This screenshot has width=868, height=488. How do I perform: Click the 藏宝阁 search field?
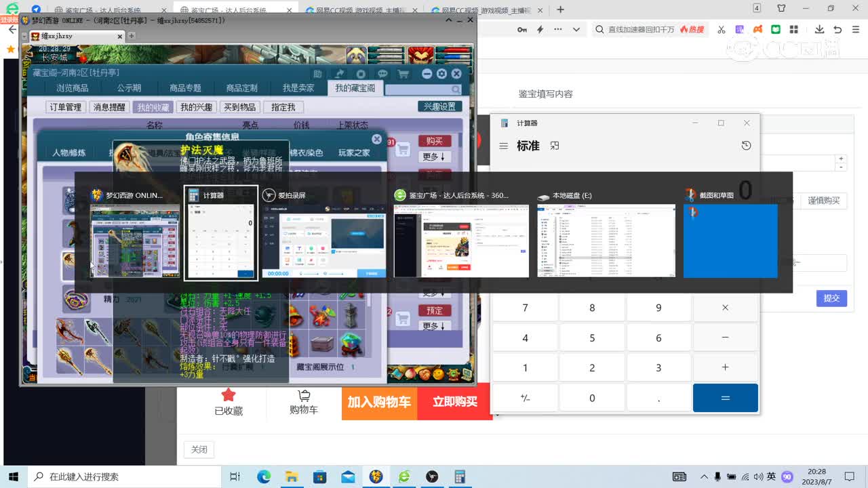[424, 89]
